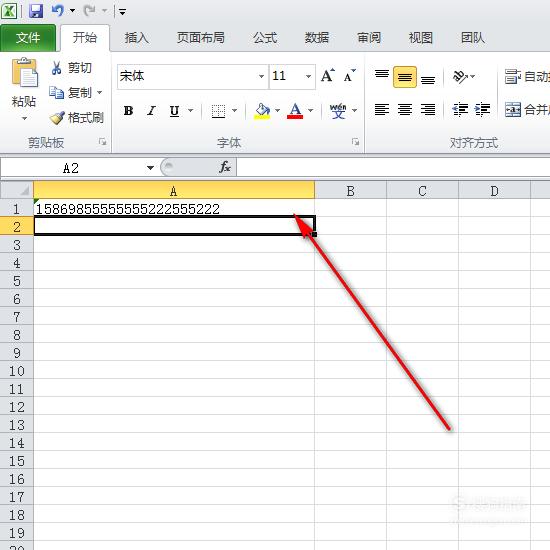Click cell A1 with the long number
The image size is (550, 550).
[174, 209]
